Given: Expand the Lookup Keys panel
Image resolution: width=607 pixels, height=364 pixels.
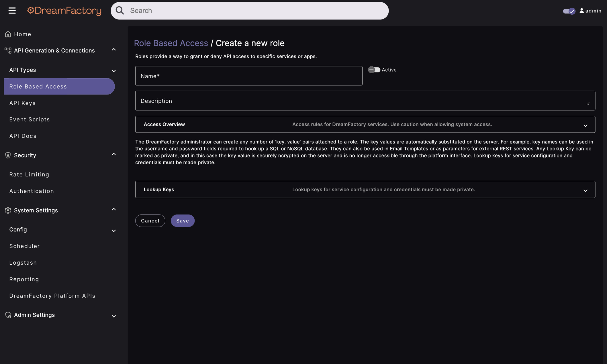Looking at the screenshot, I should click(585, 190).
